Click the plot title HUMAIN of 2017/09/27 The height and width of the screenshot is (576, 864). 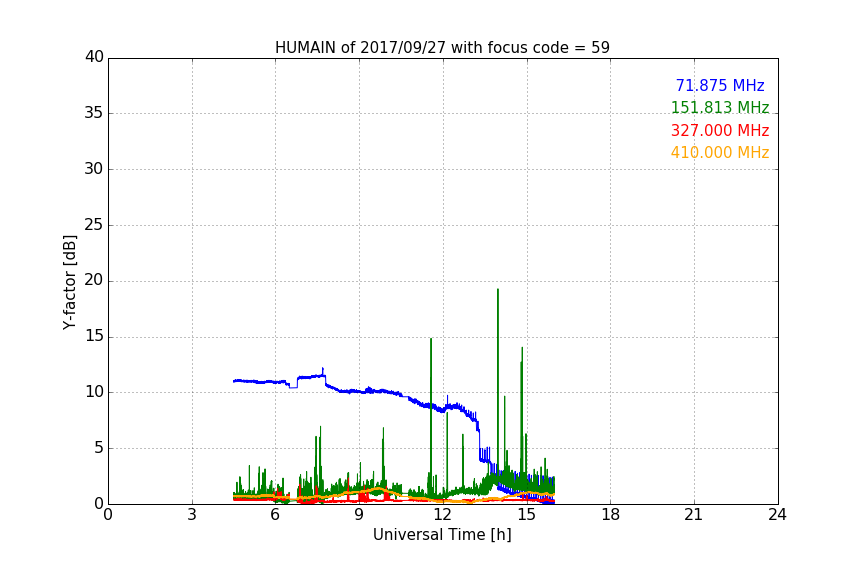coord(442,48)
